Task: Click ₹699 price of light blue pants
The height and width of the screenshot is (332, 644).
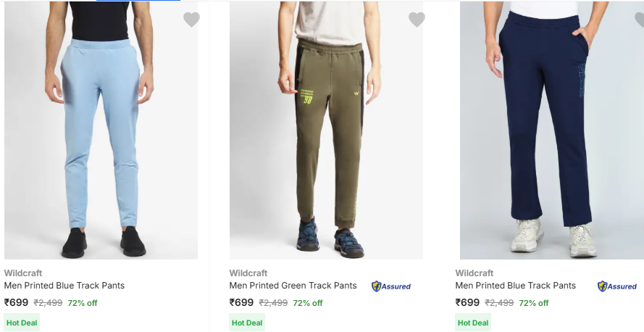Action: 16,303
